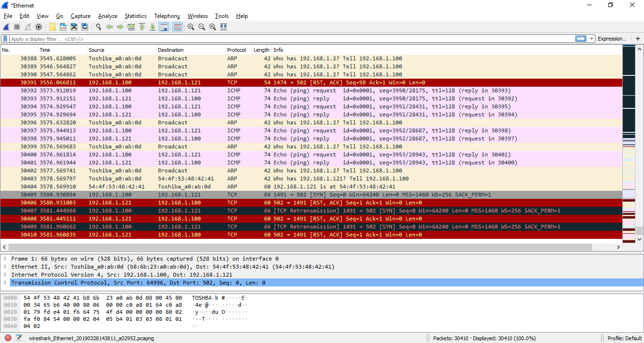The height and width of the screenshot is (343, 644).
Task: Click the Profile: Default status text
Action: tap(625, 338)
